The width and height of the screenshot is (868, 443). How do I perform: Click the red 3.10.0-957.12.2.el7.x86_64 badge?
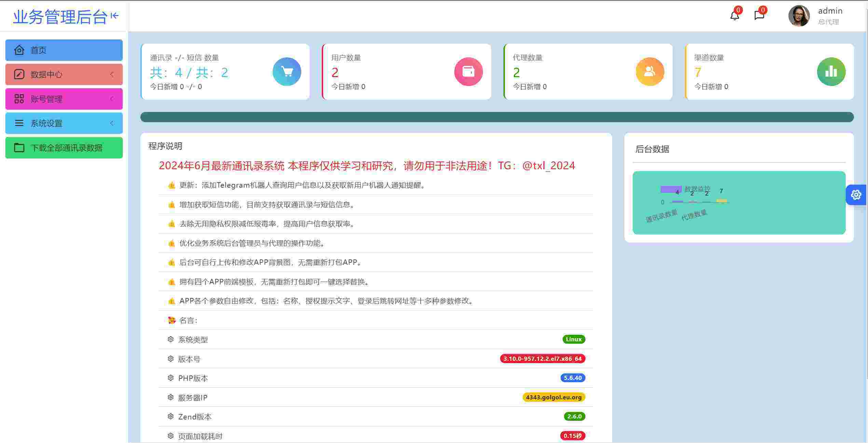pos(542,359)
